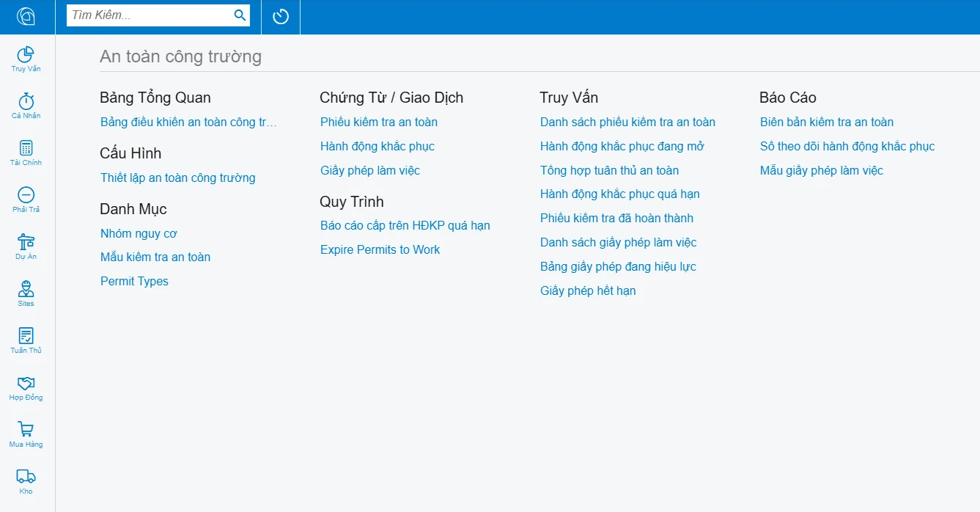The width and height of the screenshot is (980, 512).
Task: Open Tổng hợp tuân thủ an toàn
Action: pyautogui.click(x=610, y=171)
